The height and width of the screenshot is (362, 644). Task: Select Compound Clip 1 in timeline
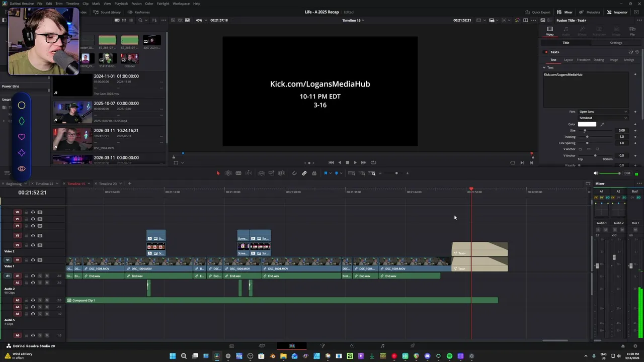pyautogui.click(x=282, y=300)
